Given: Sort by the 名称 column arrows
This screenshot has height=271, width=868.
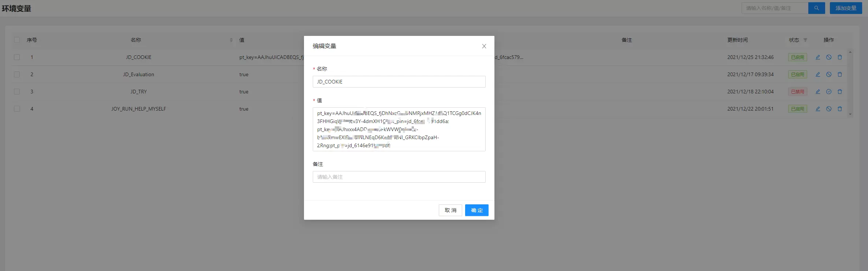Looking at the screenshot, I should pyautogui.click(x=231, y=40).
